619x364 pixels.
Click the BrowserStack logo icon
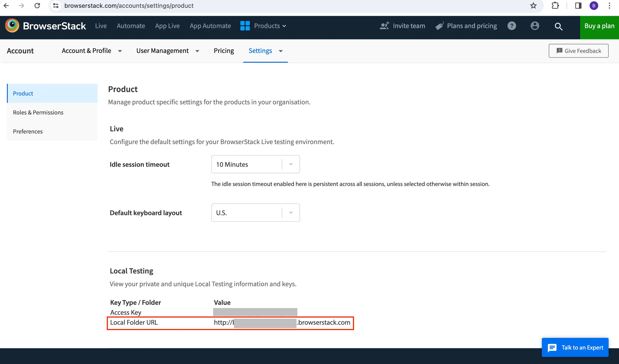12,25
